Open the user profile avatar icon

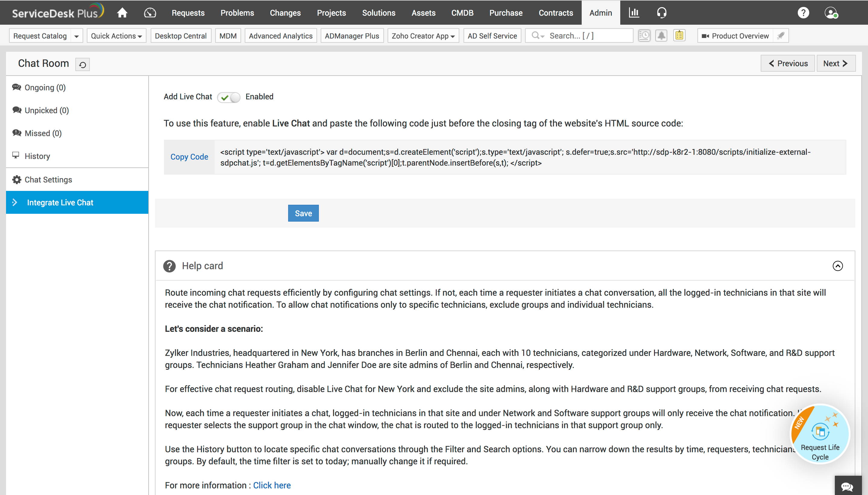pos(831,13)
